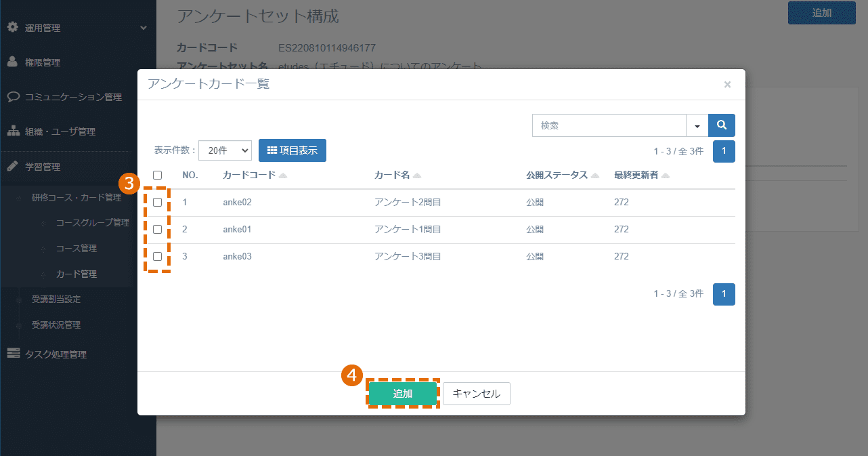The width and height of the screenshot is (868, 456).
Task: Open 組織・ユーザ管理 in the sidebar
Action: click(x=60, y=132)
